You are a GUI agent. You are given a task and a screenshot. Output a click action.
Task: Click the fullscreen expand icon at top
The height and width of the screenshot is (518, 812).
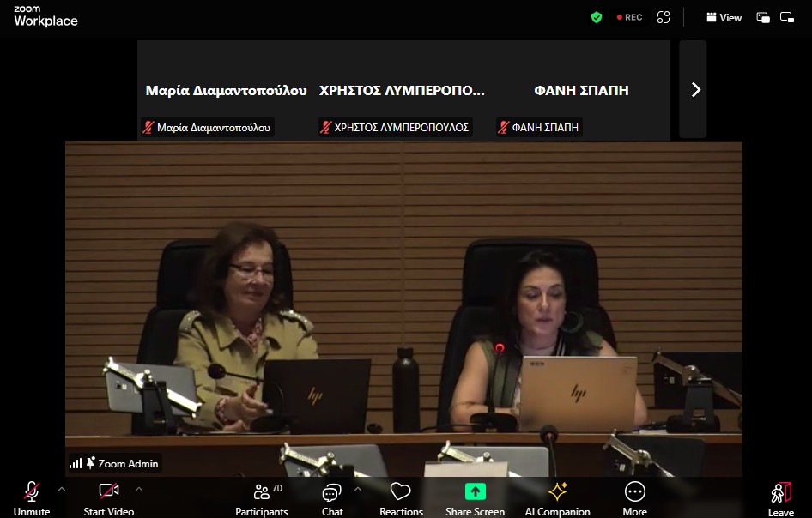coord(664,17)
